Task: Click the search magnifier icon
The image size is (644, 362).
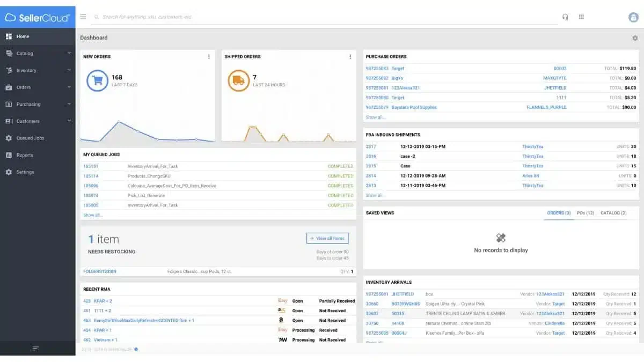Action: [x=97, y=17]
